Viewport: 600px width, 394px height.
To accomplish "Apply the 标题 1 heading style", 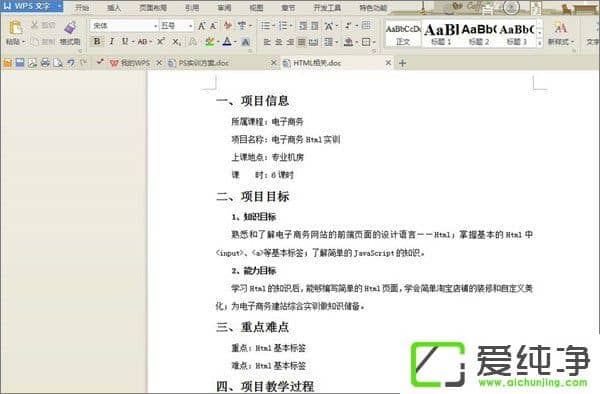I will [441, 34].
